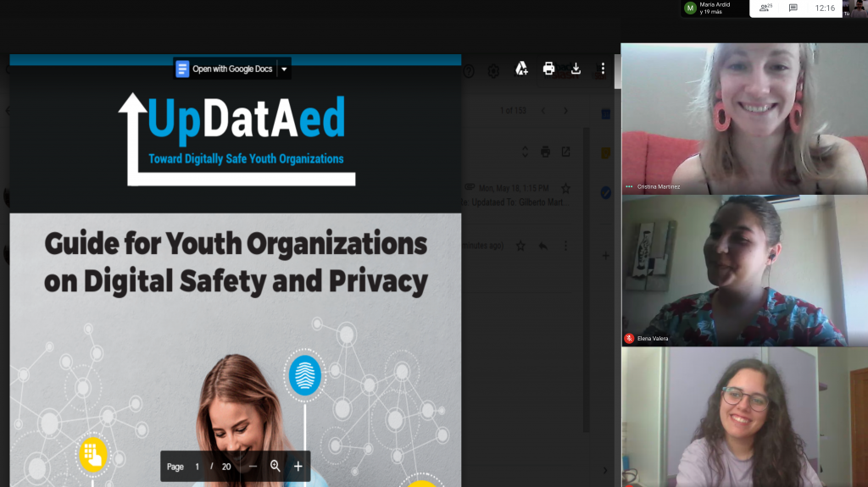Zoom in the PDF page

coord(298,467)
